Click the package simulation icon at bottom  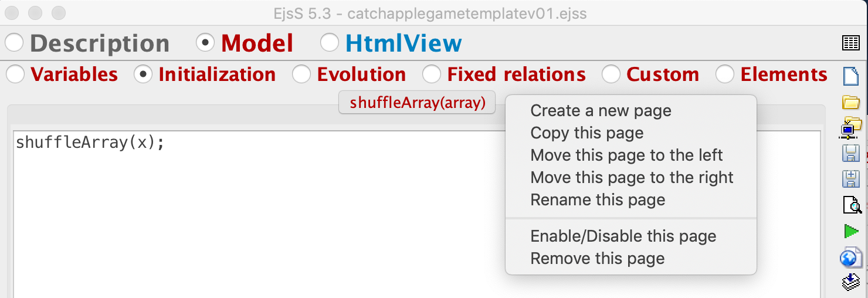click(x=851, y=282)
